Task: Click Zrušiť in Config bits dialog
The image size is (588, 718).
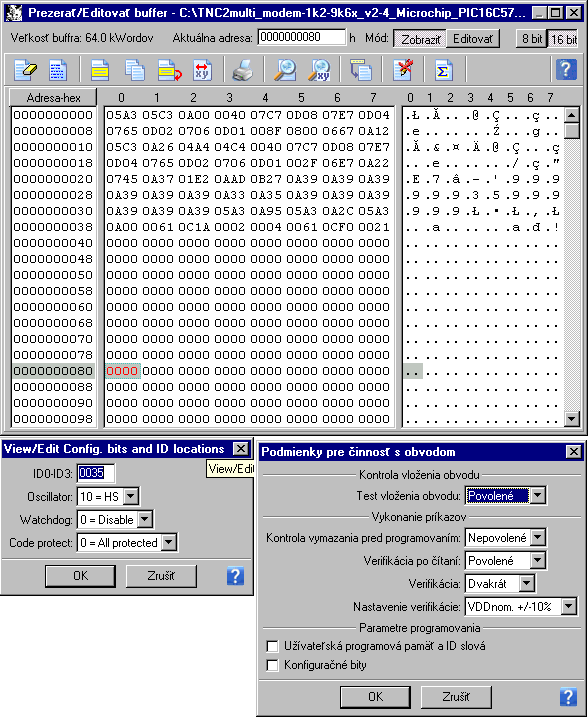Action: pyautogui.click(x=161, y=576)
